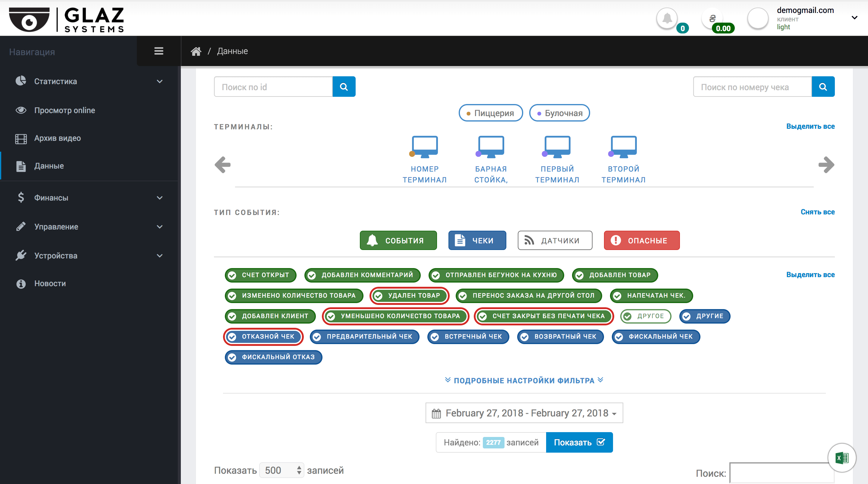The width and height of the screenshot is (868, 484).
Task: Uncheck the Удален товар filter
Action: tap(409, 296)
